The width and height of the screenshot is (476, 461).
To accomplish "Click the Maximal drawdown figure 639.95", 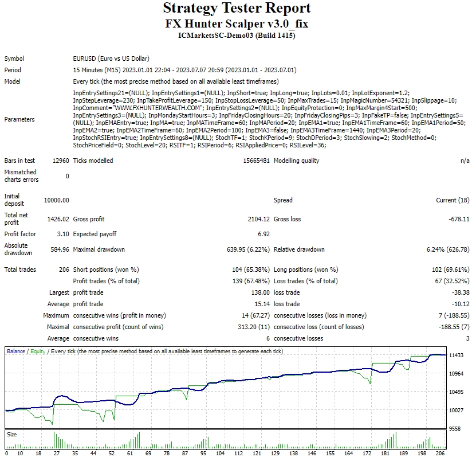I will pos(235,249).
